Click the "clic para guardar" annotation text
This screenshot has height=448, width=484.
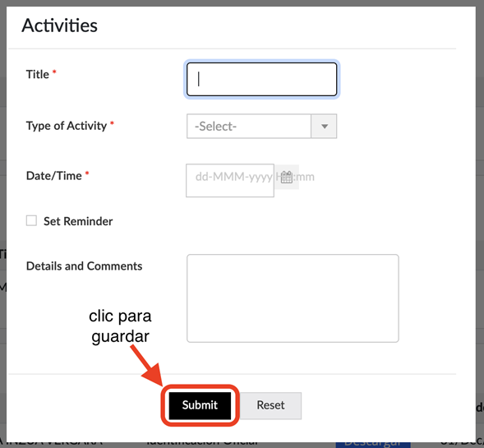(120, 326)
